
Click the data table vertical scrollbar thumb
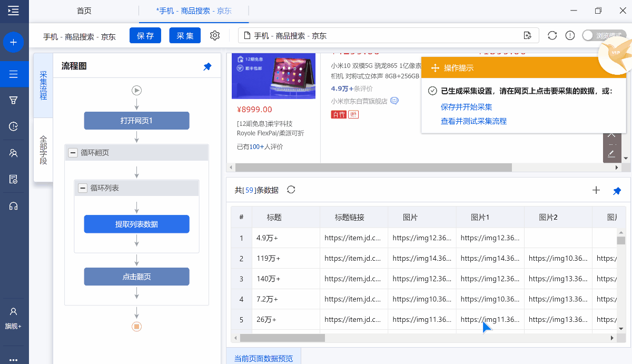[x=621, y=241]
